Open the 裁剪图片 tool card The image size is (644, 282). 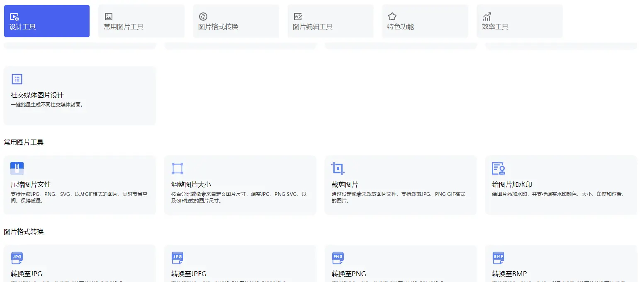coord(400,185)
